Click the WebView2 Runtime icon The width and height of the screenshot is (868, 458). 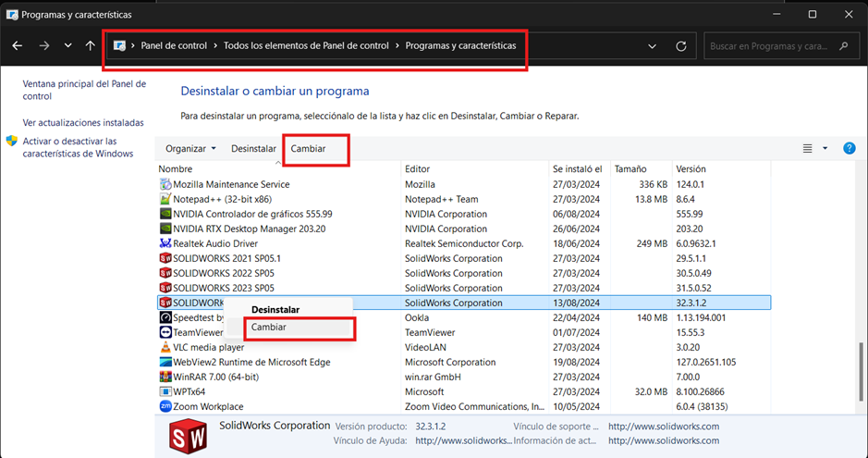click(165, 362)
